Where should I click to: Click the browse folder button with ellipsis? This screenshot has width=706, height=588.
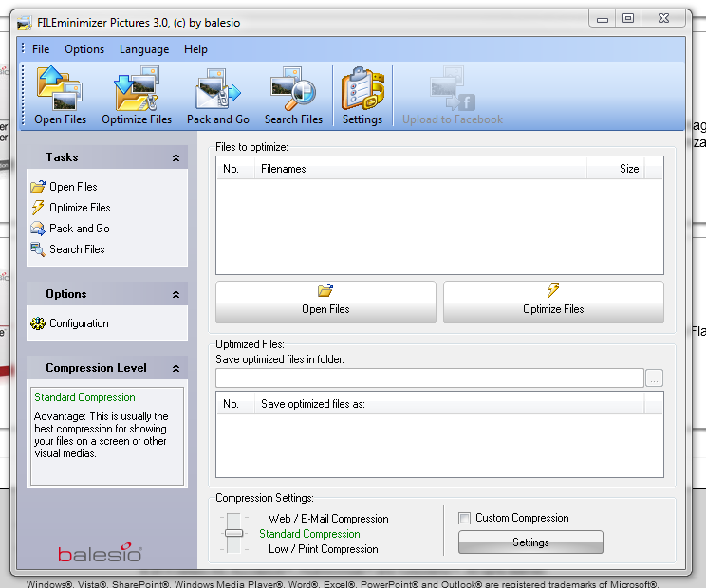(x=654, y=377)
